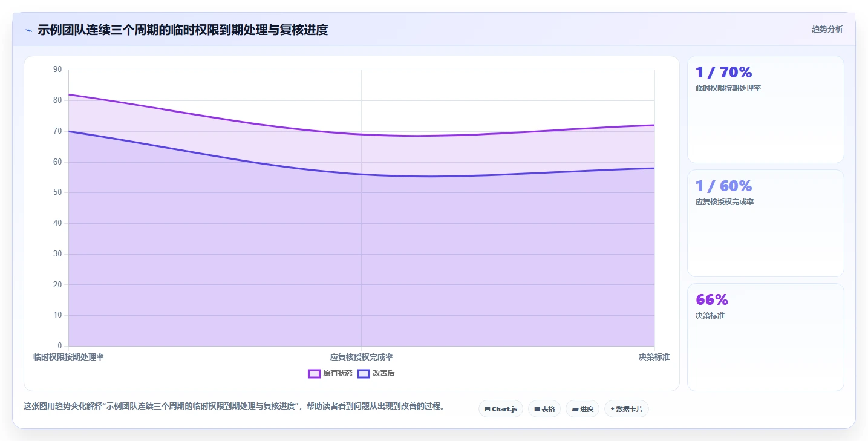Click x-axis label 临时权限按期处理率
The height and width of the screenshot is (441, 868).
(x=68, y=357)
